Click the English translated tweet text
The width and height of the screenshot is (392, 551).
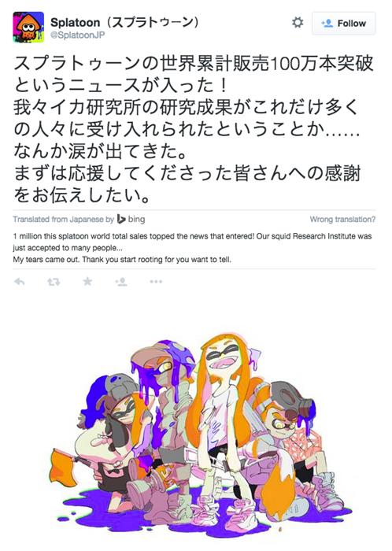193,248
